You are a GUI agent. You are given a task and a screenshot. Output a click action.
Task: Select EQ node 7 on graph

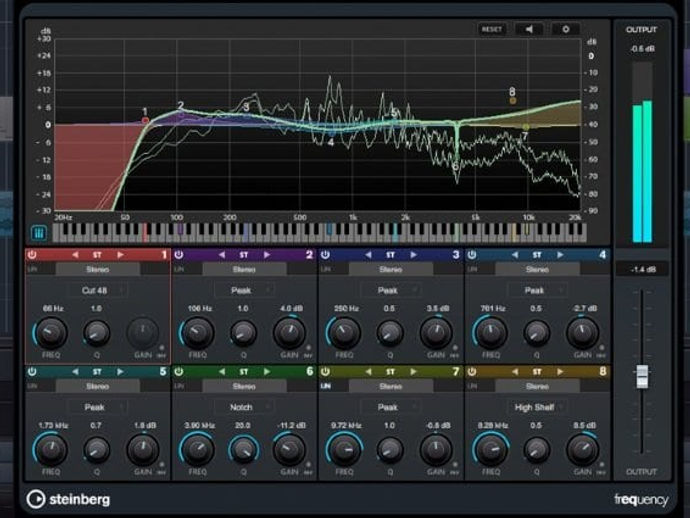point(526,128)
